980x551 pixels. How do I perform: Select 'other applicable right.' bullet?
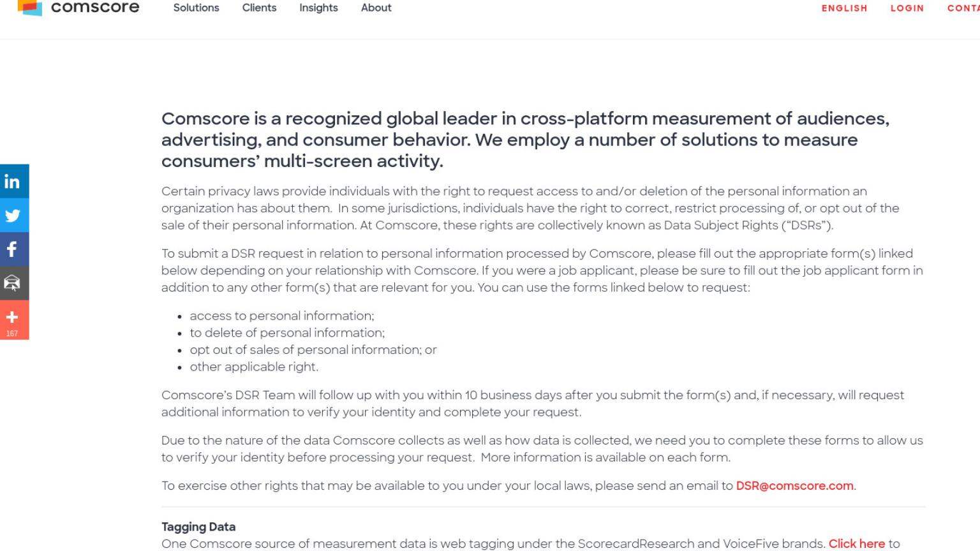click(254, 367)
